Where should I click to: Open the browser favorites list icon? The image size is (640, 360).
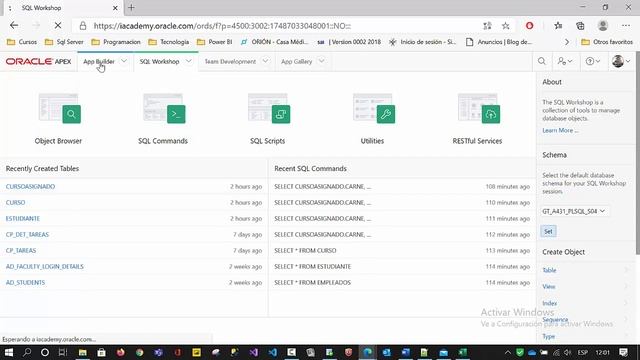558,26
